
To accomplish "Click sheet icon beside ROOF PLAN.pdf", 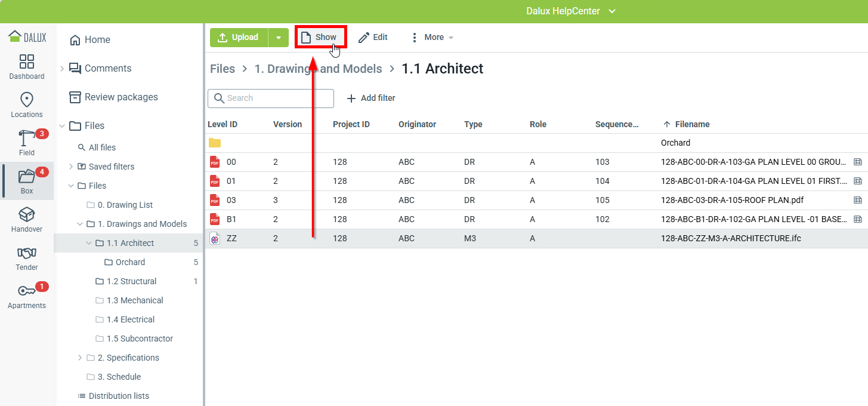I will pos(858,200).
